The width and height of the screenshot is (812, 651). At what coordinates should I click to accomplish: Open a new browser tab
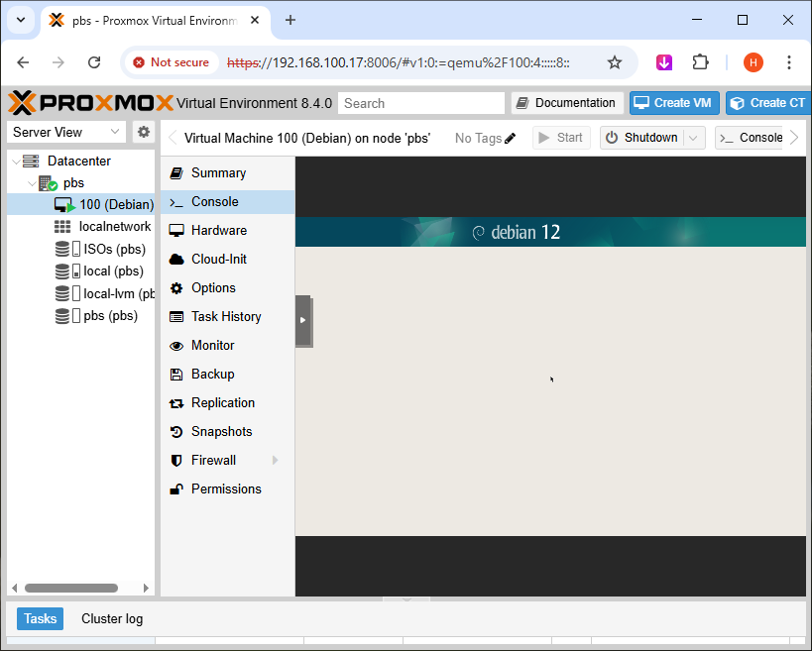point(290,20)
